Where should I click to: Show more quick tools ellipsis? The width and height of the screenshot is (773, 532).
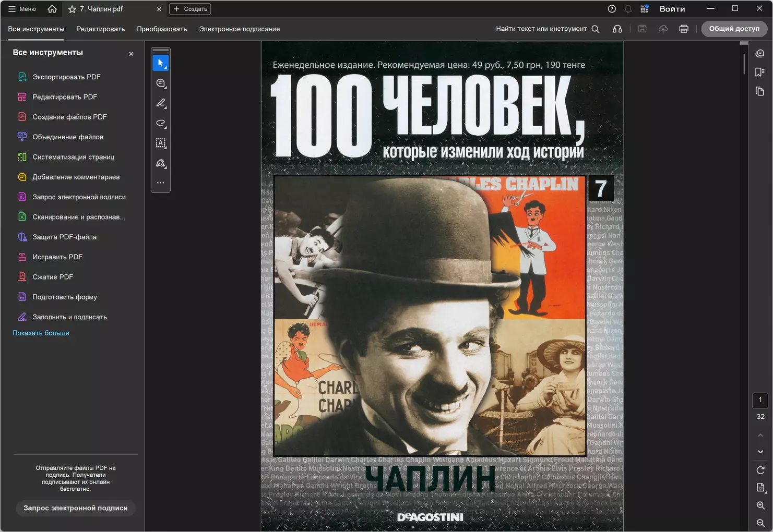coord(161,183)
